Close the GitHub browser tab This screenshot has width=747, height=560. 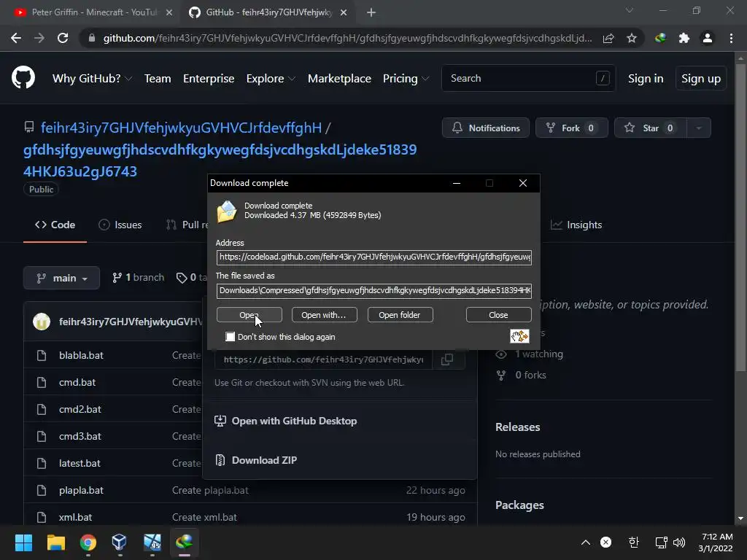[x=344, y=12]
